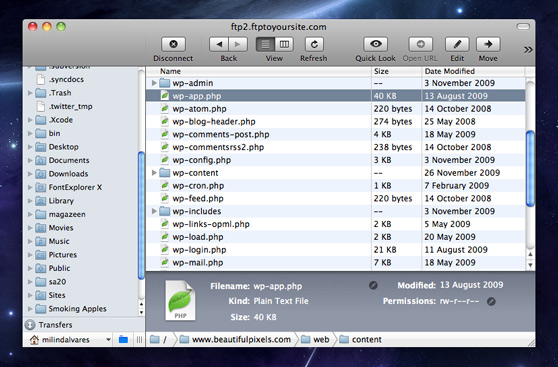Viewport: 558px width, 367px height.
Task: Click the Music folder icon in sidebar
Action: [41, 241]
